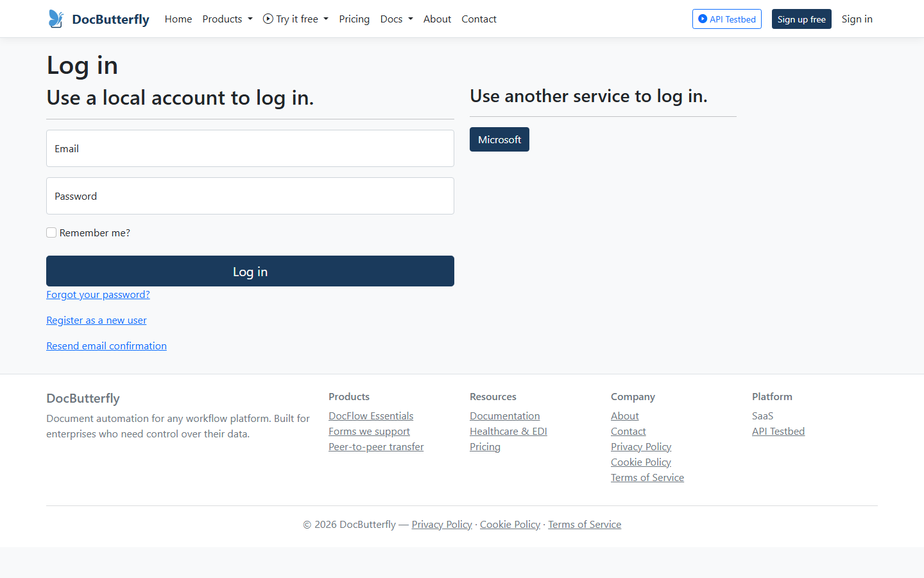Open Pricing link under Resources

pyautogui.click(x=485, y=446)
